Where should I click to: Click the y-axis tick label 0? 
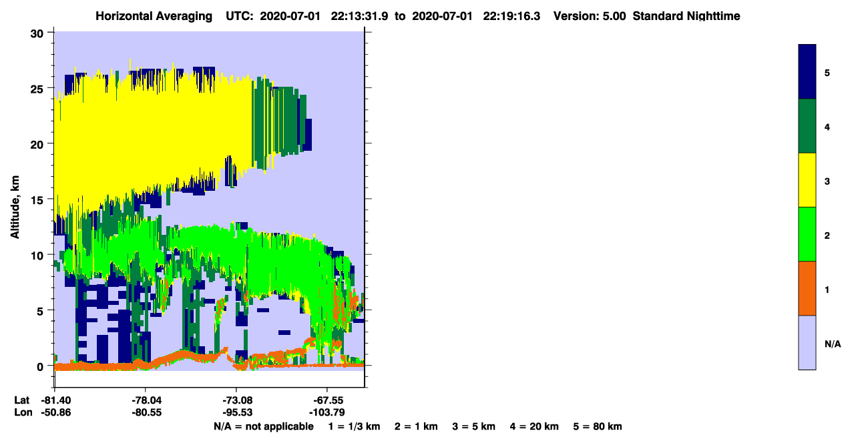point(41,366)
